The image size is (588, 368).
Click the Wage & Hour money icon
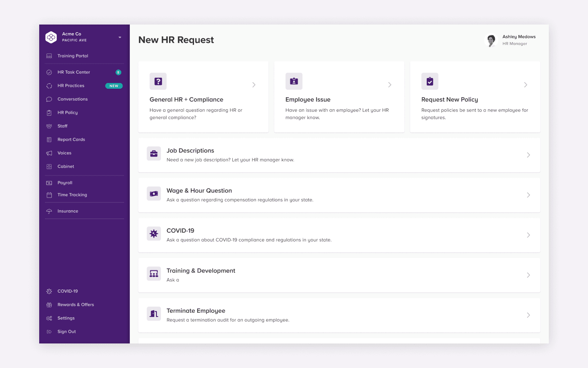coord(154,194)
